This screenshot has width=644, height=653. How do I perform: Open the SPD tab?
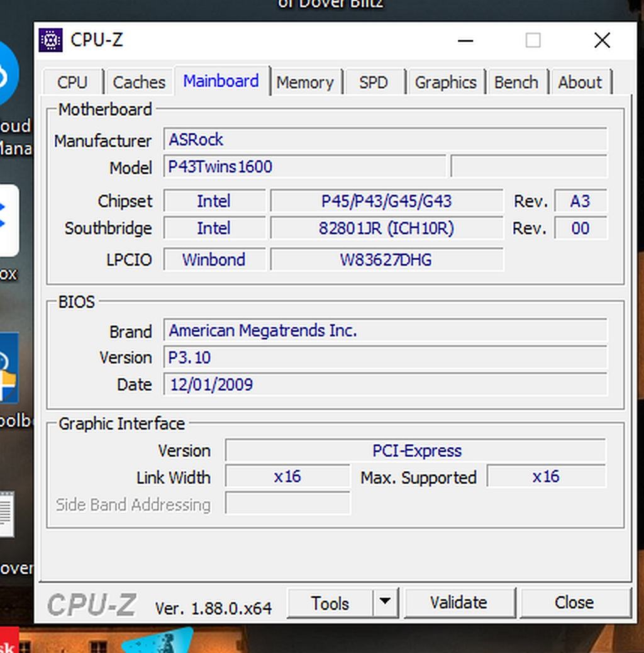click(374, 82)
